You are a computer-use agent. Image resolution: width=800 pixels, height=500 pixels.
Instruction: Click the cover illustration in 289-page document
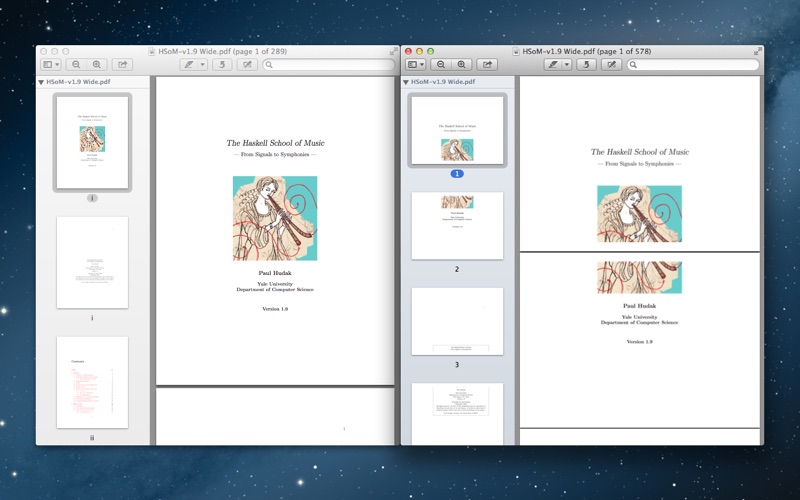click(275, 218)
